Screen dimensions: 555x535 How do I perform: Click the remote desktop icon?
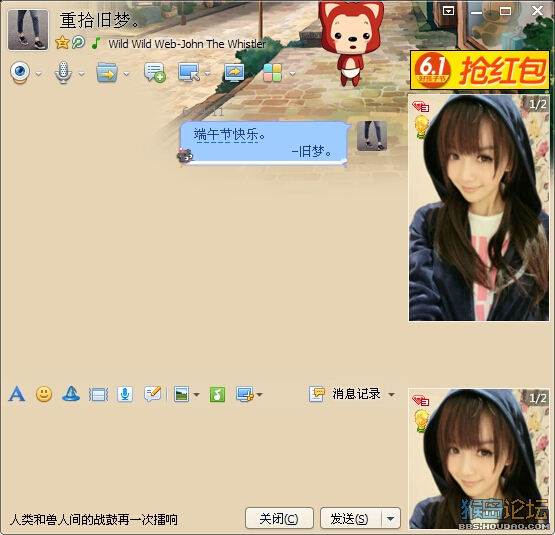pyautogui.click(x=188, y=73)
